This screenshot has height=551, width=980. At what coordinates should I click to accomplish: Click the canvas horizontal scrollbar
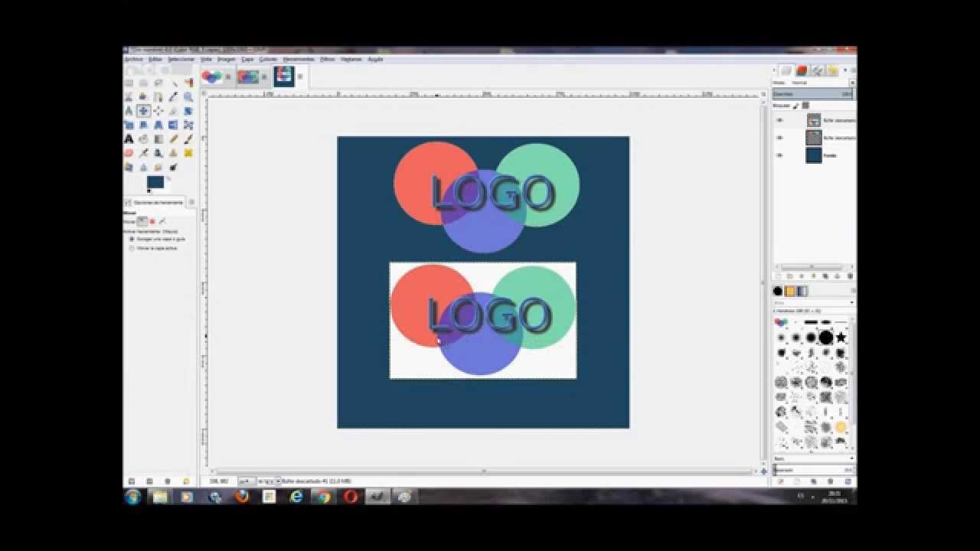click(x=484, y=471)
